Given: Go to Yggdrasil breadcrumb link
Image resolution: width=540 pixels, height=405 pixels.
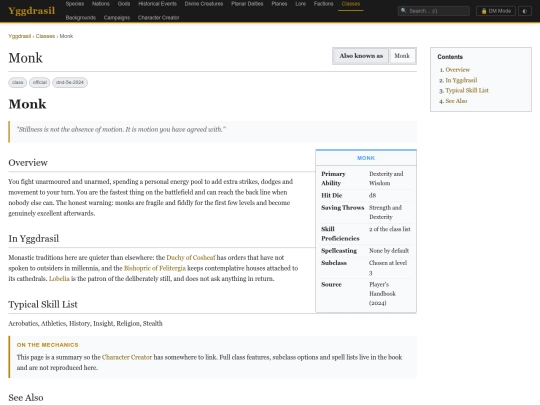Looking at the screenshot, I should point(20,36).
